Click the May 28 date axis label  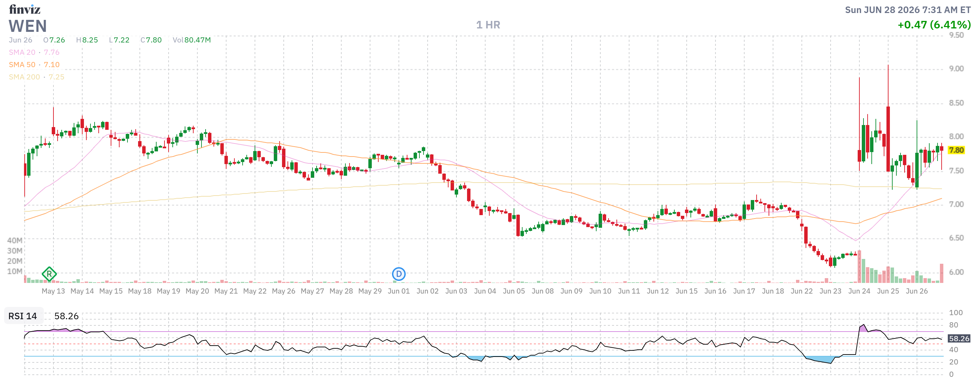point(341,291)
